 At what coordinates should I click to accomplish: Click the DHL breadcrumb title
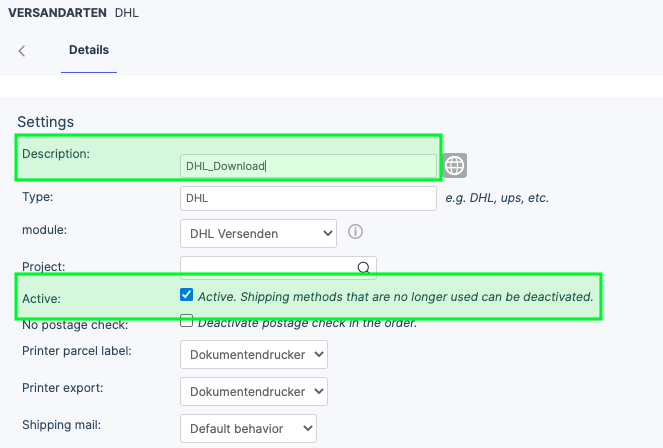(127, 13)
